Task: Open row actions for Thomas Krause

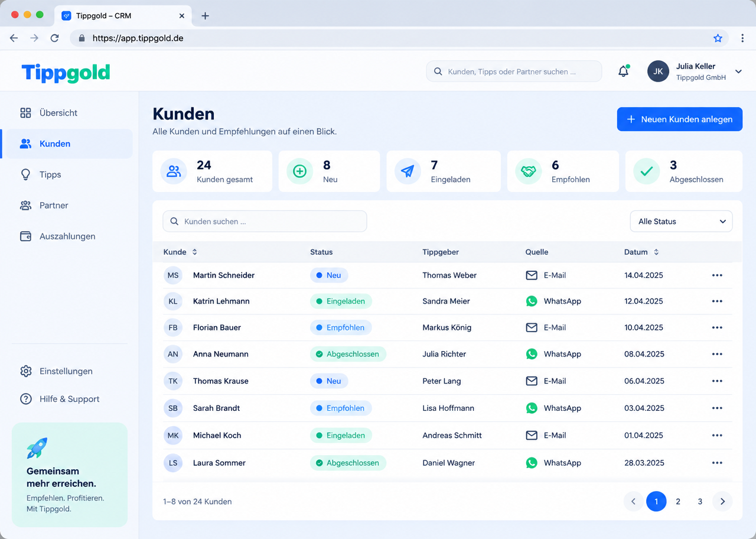Action: (x=717, y=381)
